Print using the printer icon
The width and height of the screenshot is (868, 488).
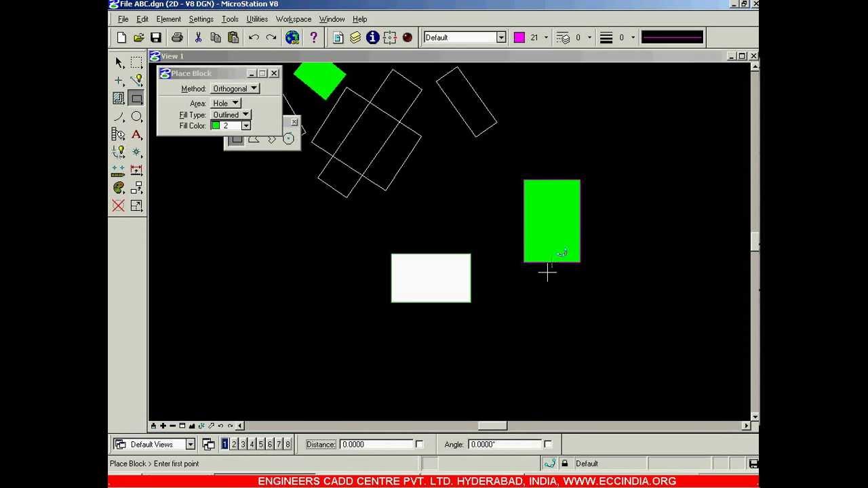tap(177, 38)
